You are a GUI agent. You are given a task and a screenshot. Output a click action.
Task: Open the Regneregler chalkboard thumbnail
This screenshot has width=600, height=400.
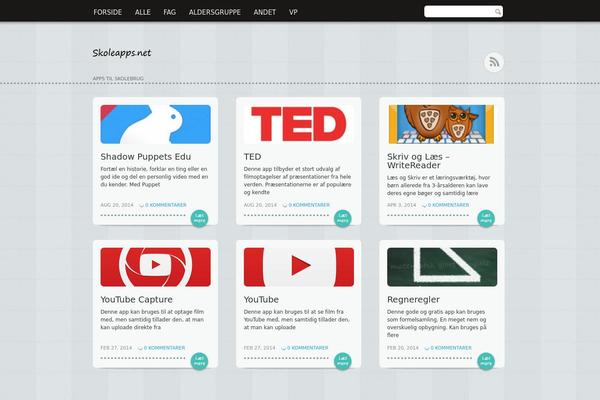click(442, 267)
